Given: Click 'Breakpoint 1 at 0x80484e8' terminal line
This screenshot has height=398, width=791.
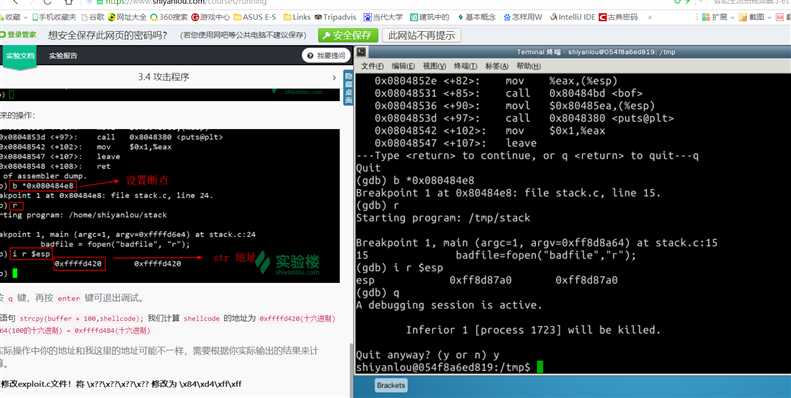Looking at the screenshot, I should [508, 193].
